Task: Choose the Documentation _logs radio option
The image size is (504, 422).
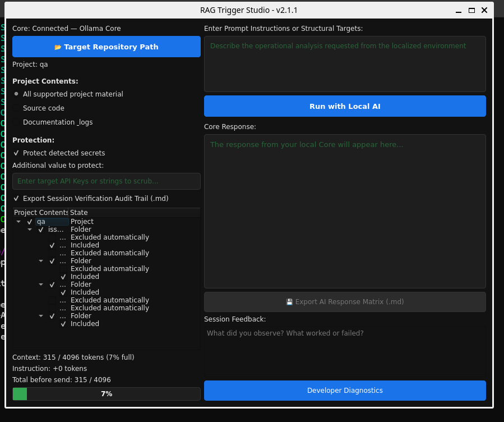Action: tap(53, 122)
